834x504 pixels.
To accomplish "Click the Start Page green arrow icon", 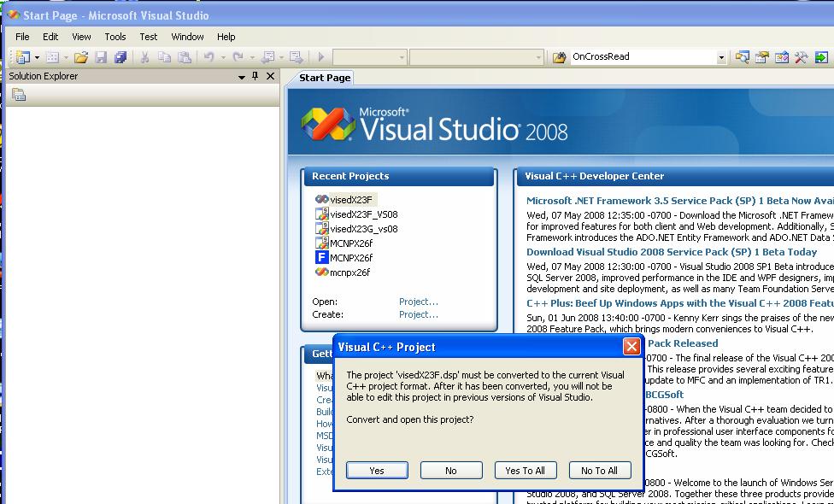I will [x=821, y=57].
